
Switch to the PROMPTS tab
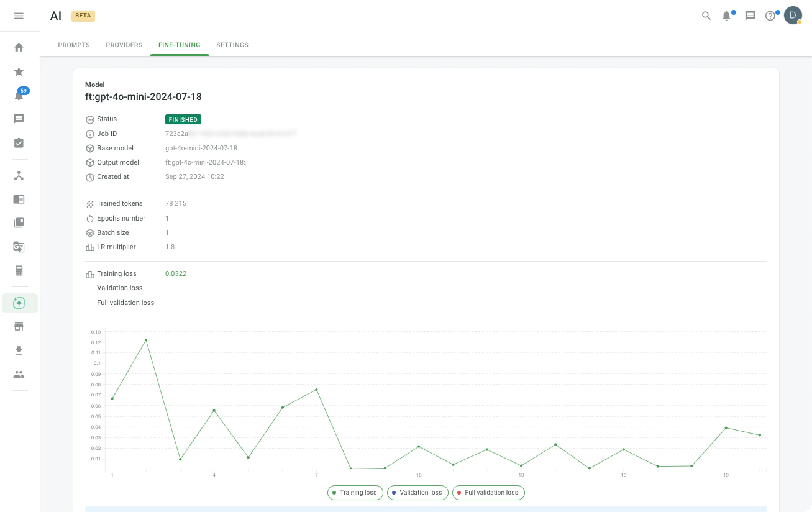point(74,45)
